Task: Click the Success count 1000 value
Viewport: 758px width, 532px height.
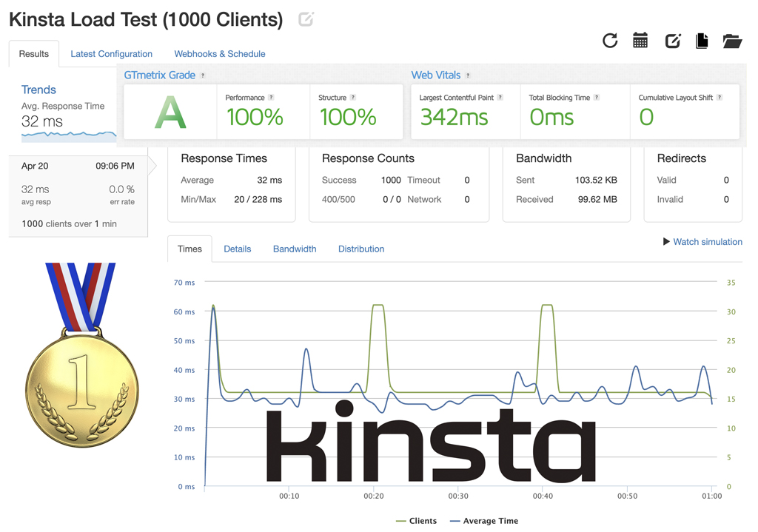Action: click(391, 180)
